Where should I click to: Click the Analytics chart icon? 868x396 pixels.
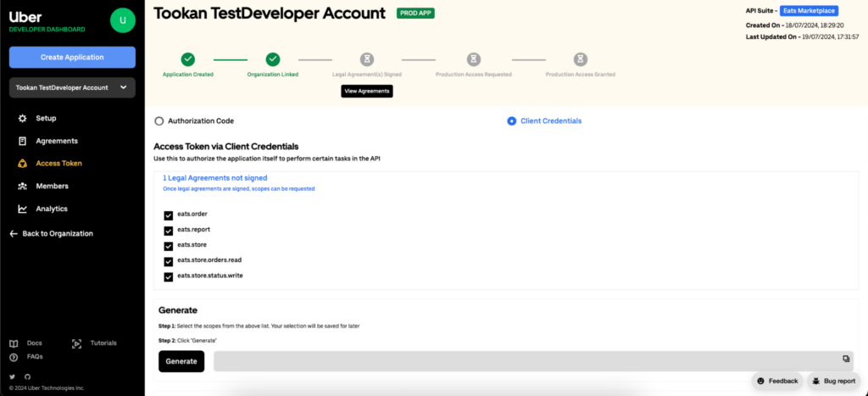click(22, 209)
